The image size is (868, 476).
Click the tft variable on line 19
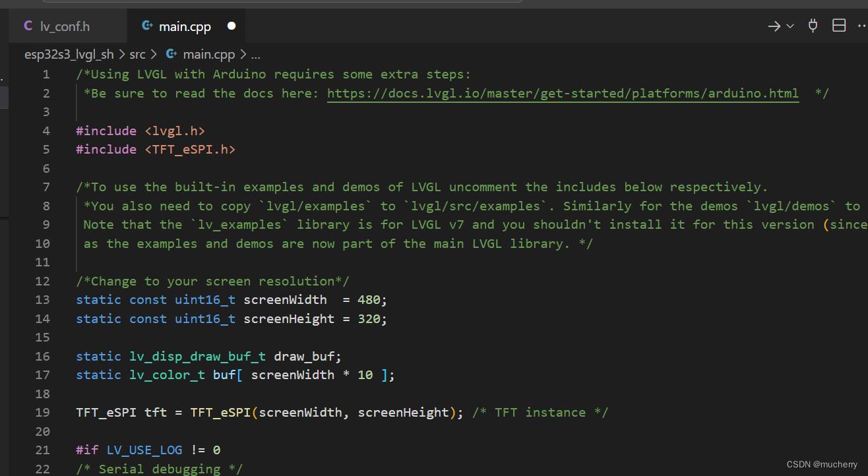coord(156,413)
